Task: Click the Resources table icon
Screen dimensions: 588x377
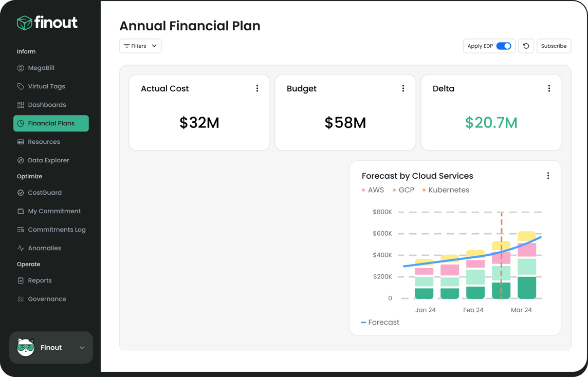Action: tap(21, 142)
